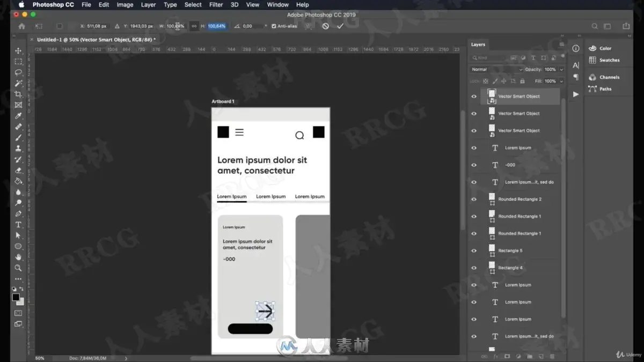Open the Select menu
The image size is (644, 362).
(x=193, y=5)
